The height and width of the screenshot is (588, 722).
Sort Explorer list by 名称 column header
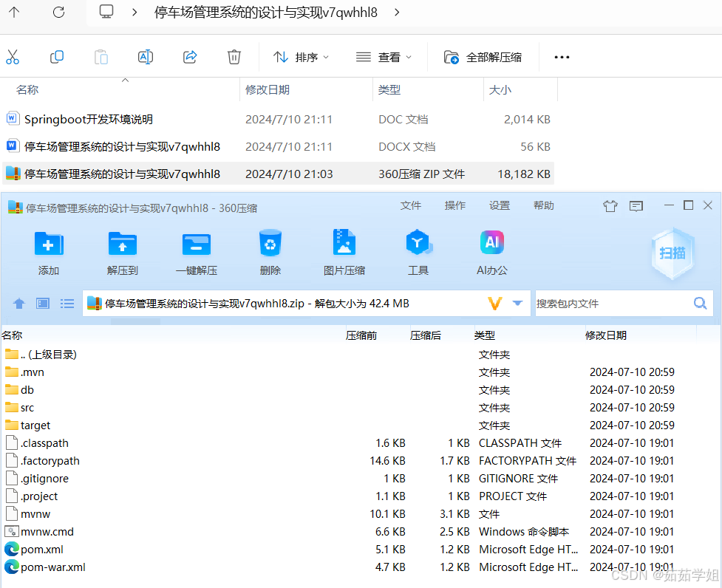27,89
